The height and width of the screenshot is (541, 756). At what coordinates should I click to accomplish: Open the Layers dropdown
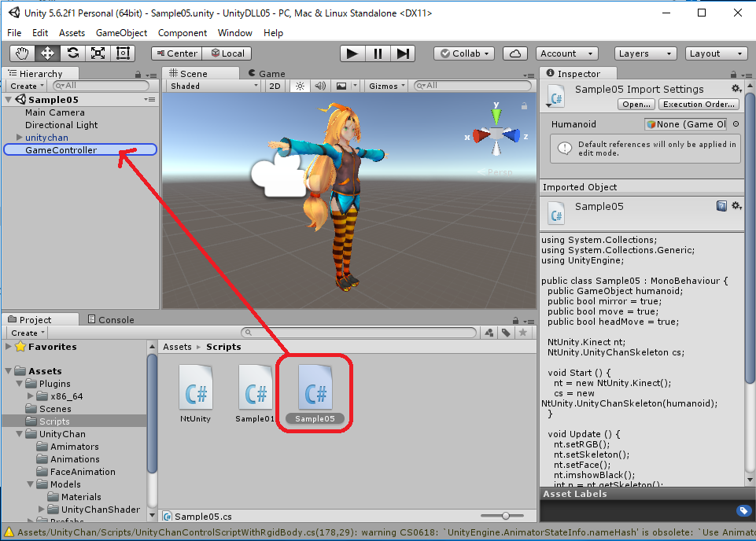click(x=644, y=53)
